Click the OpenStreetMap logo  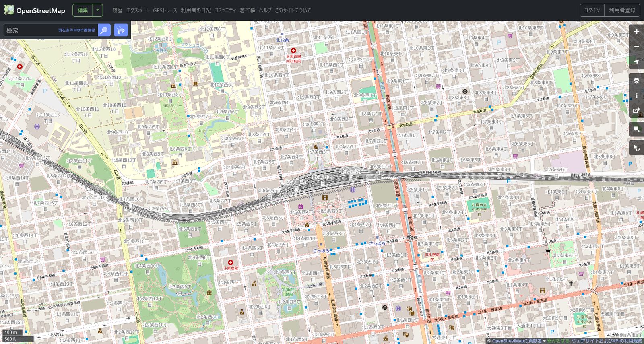coord(35,10)
